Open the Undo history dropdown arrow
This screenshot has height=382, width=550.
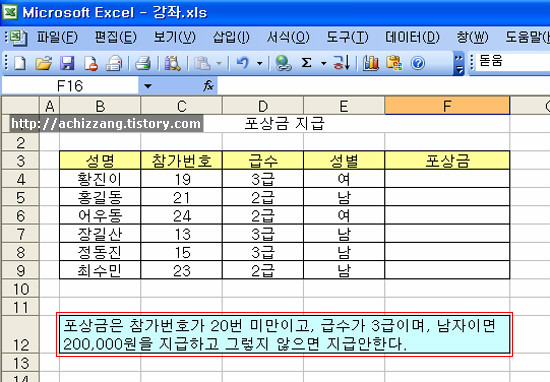[260, 63]
